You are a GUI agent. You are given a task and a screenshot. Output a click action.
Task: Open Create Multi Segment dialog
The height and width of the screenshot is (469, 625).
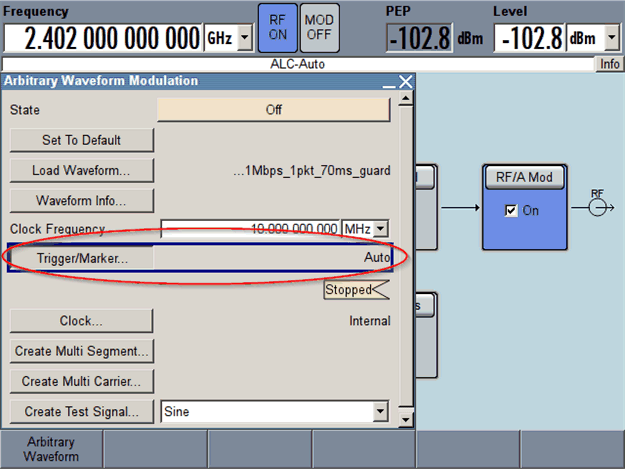pyautogui.click(x=82, y=351)
